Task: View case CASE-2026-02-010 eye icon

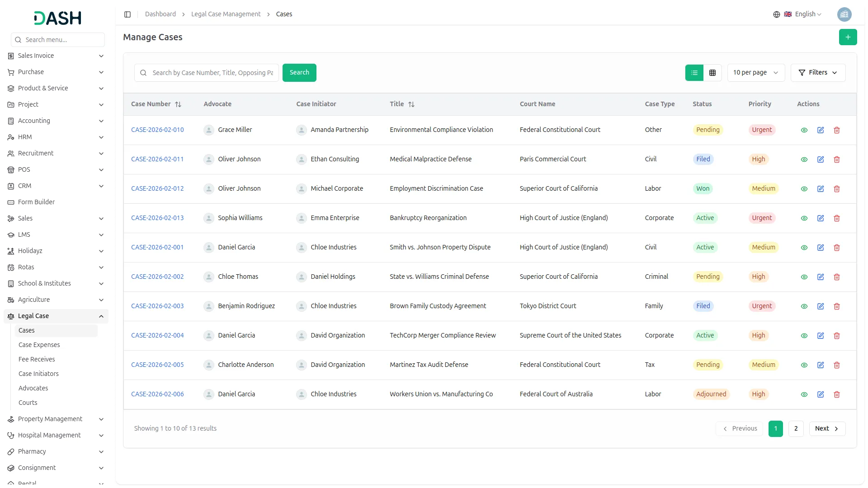Action: coord(804,130)
